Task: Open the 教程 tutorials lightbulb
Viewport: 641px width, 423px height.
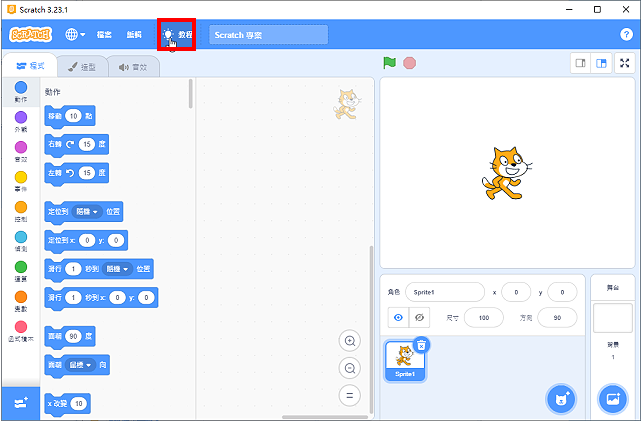Action: pos(177,35)
